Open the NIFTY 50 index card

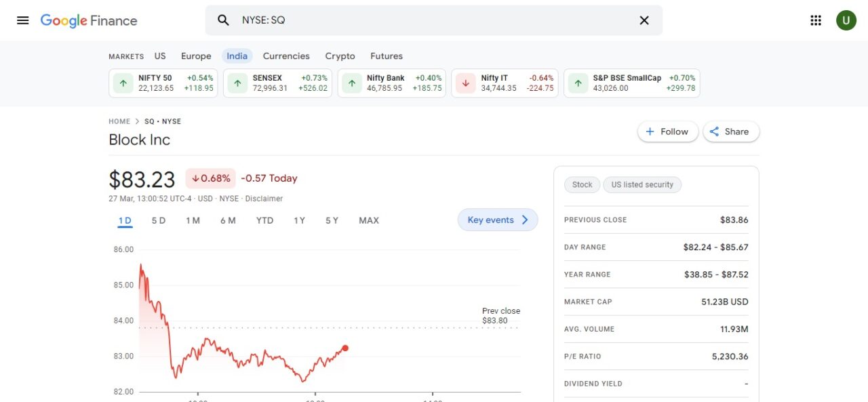click(163, 83)
